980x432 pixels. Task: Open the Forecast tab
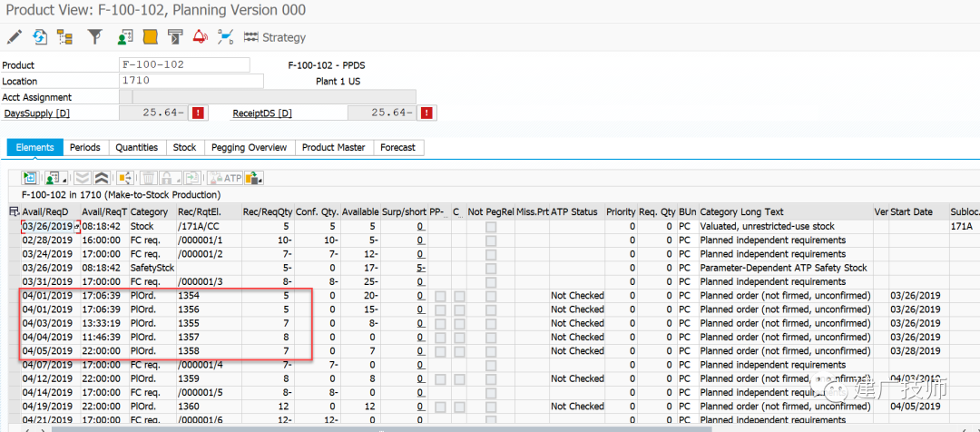click(397, 148)
